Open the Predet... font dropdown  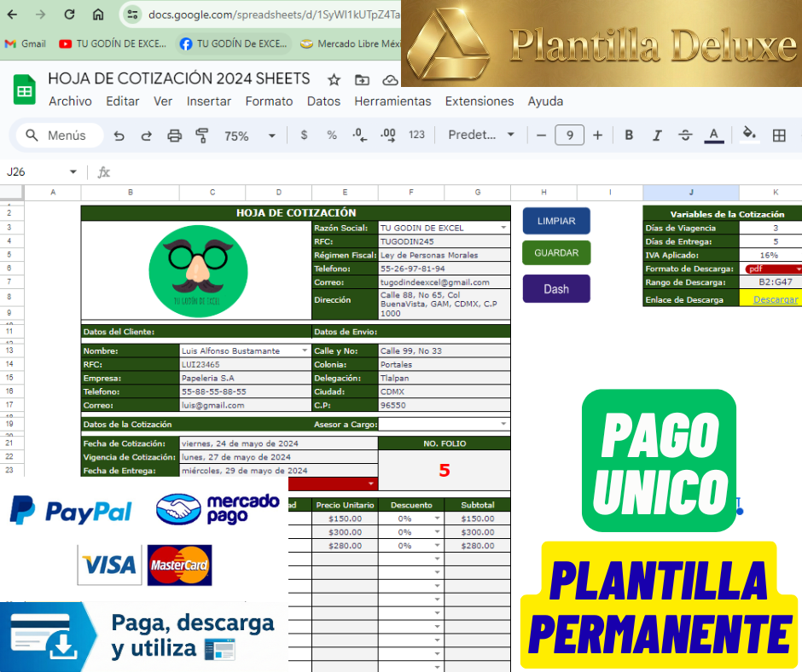pyautogui.click(x=481, y=135)
